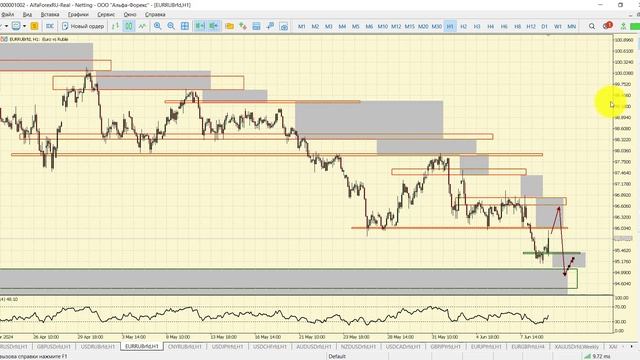
Task: Switch chart to line chart type
Action: point(142,26)
